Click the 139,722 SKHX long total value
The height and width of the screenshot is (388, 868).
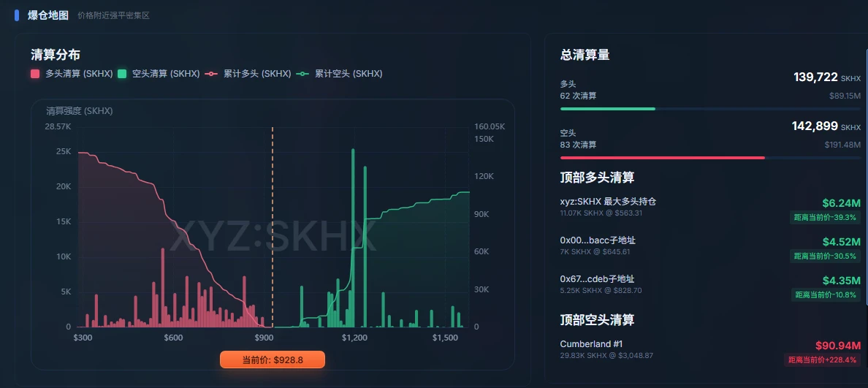(x=827, y=77)
